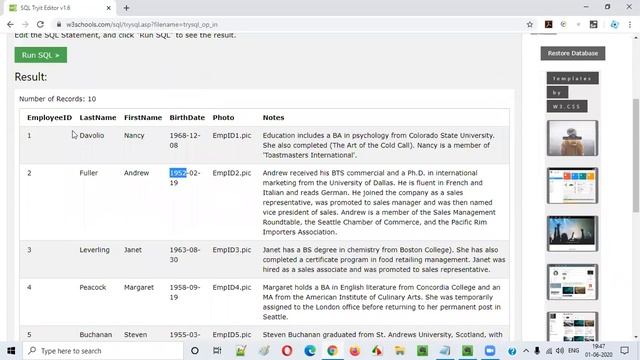Open the Adobe Acrobat extension
Viewport: 640px width, 360px height.
tap(549, 24)
